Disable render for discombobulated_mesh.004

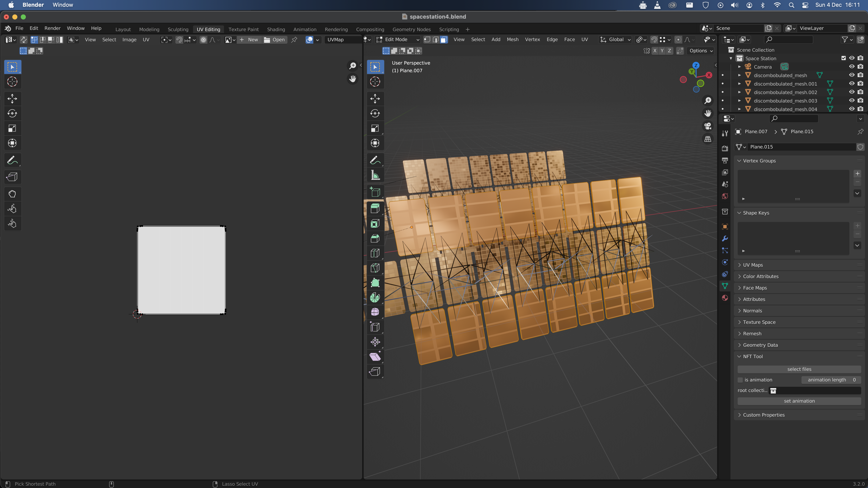861,109
